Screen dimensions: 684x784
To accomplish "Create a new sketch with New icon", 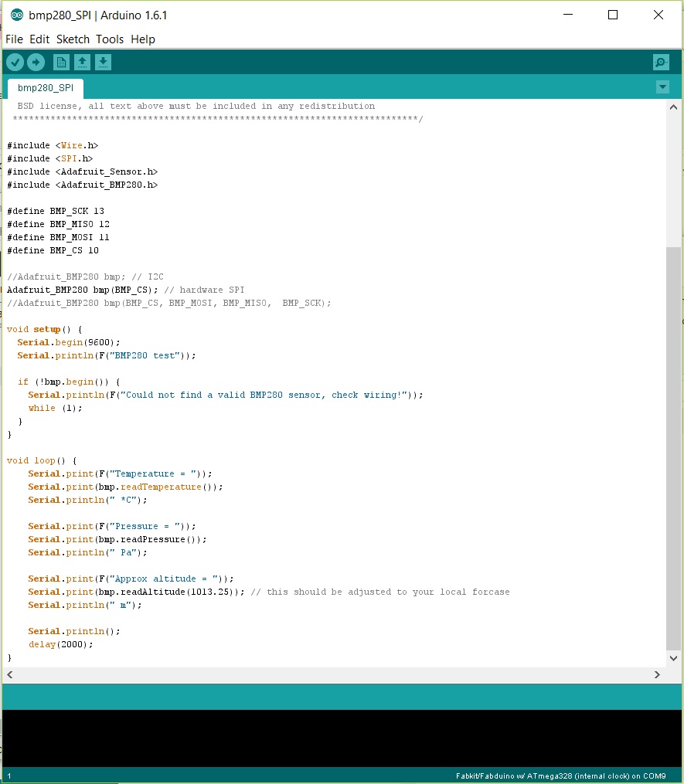I will tap(61, 62).
